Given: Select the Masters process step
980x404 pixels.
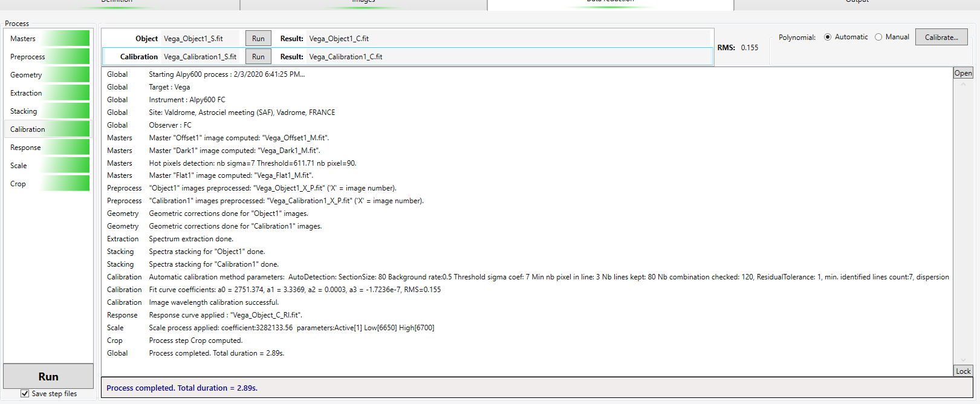Looking at the screenshot, I should (x=47, y=39).
